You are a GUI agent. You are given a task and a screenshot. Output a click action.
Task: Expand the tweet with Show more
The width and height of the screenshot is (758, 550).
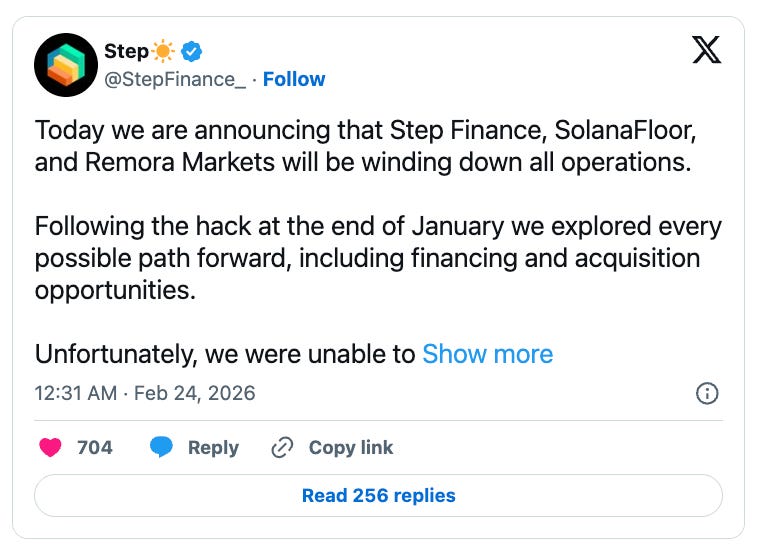click(x=487, y=354)
